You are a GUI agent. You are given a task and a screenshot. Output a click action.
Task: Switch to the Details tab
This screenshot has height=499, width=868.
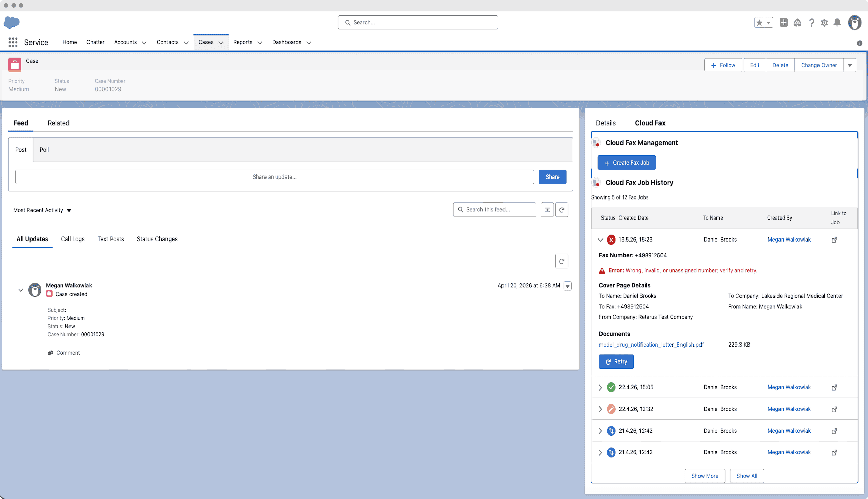[606, 123]
